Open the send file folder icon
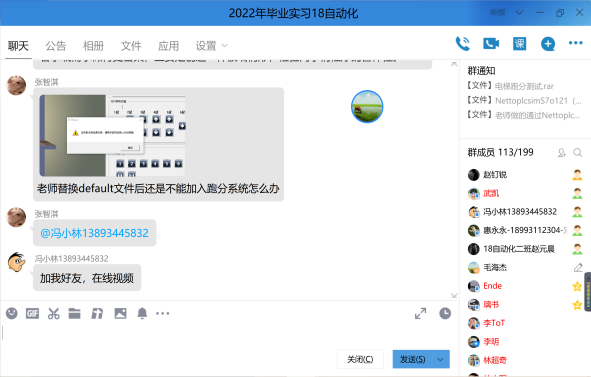The height and width of the screenshot is (377, 591). [75, 313]
